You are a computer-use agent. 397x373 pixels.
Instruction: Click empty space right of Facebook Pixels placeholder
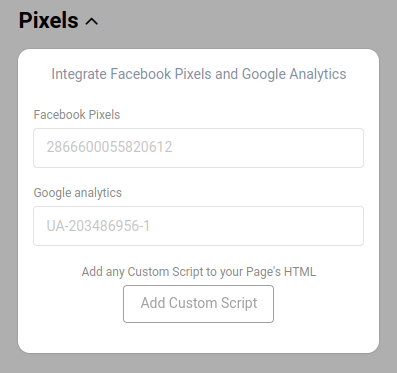(267, 148)
